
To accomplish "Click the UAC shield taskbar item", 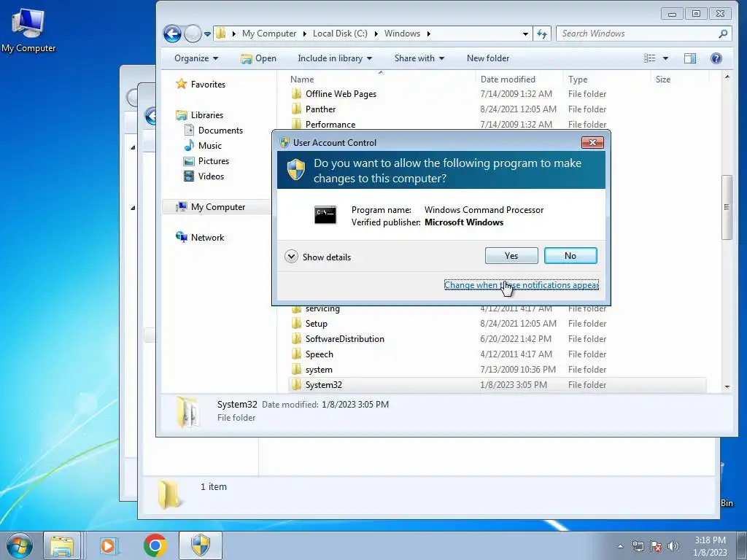I will 201,545.
